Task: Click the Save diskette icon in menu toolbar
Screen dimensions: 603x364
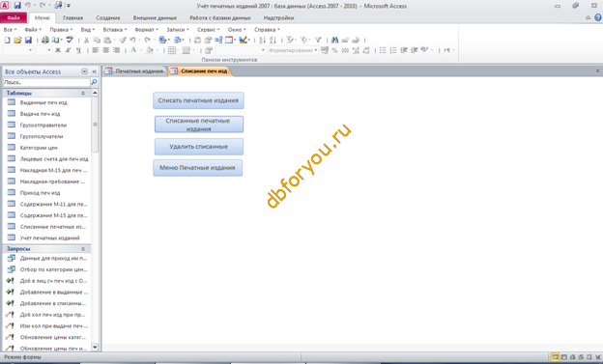Action: [x=28, y=40]
